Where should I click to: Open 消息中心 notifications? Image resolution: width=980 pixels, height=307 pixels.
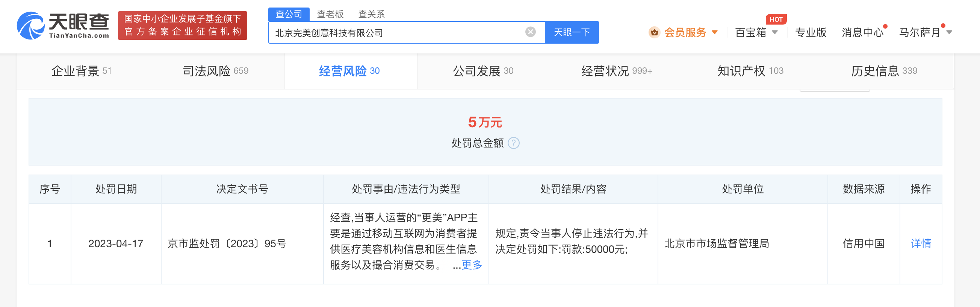pyautogui.click(x=862, y=32)
